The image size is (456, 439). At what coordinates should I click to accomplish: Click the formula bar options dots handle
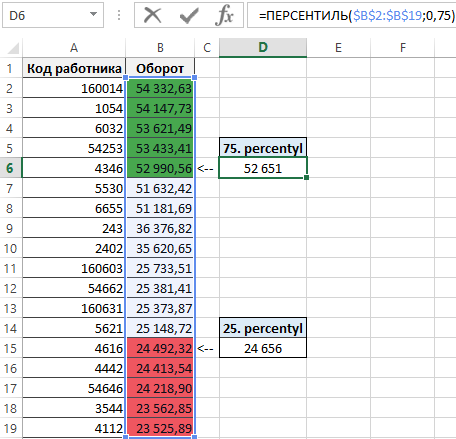click(119, 15)
